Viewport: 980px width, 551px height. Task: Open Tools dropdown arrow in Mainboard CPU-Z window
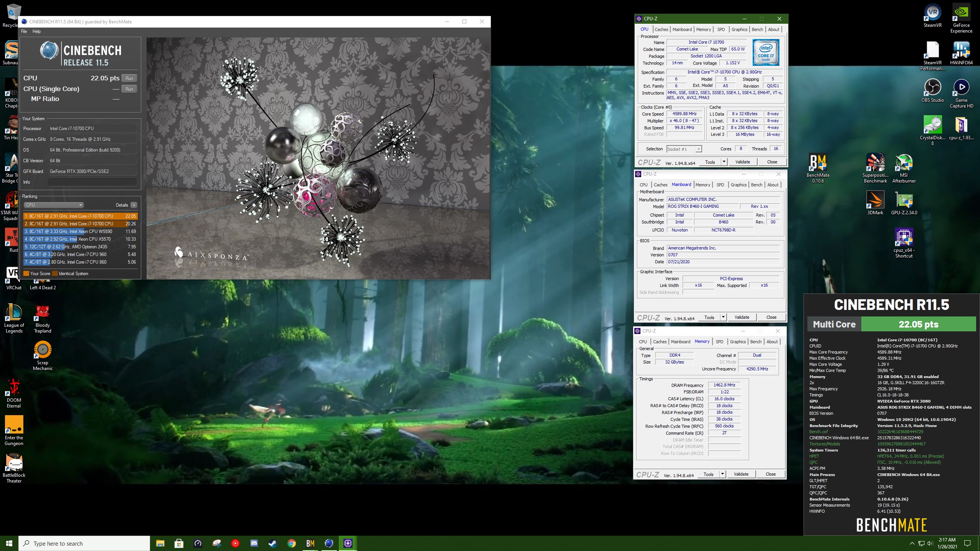point(723,317)
